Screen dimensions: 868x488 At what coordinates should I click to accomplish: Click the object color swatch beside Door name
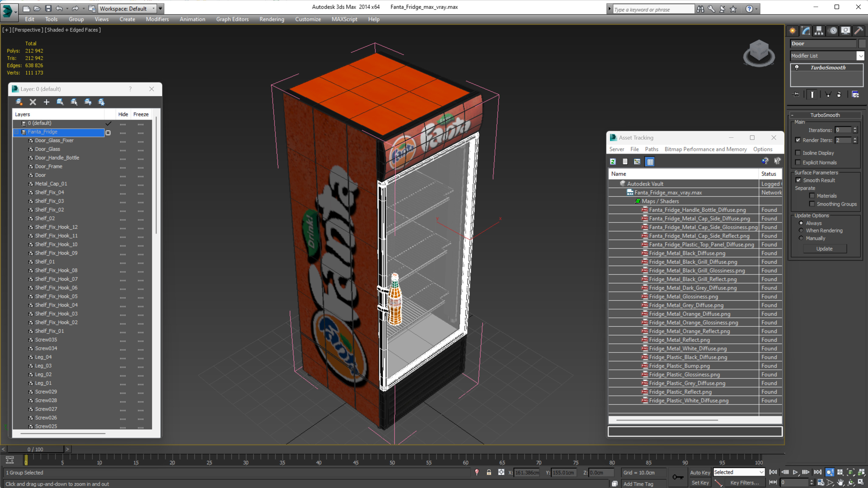(x=862, y=43)
